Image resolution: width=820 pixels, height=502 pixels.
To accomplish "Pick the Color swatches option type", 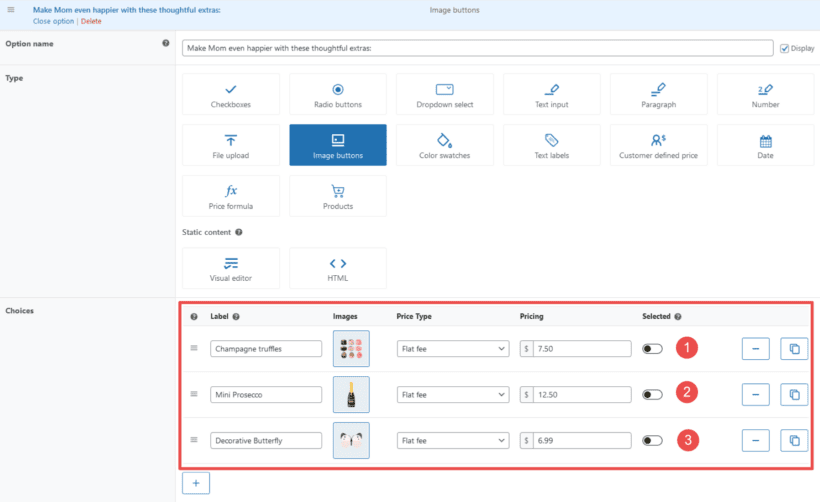I will point(444,145).
